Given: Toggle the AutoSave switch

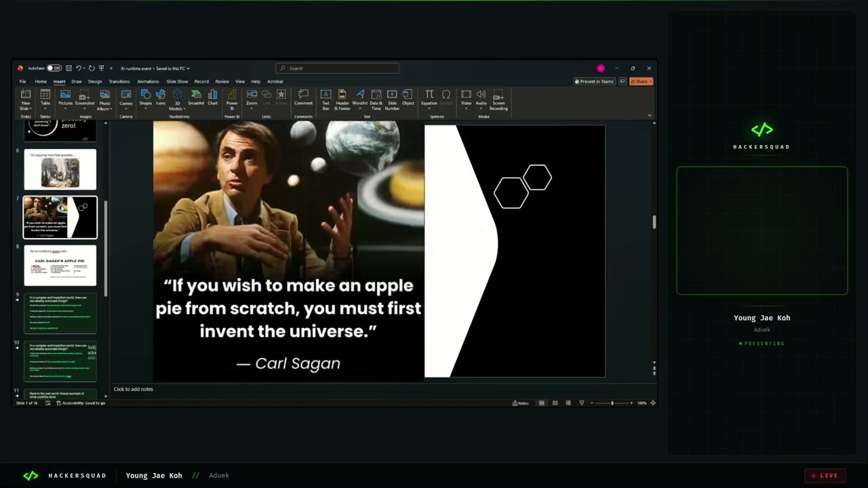Looking at the screenshot, I should (54, 68).
